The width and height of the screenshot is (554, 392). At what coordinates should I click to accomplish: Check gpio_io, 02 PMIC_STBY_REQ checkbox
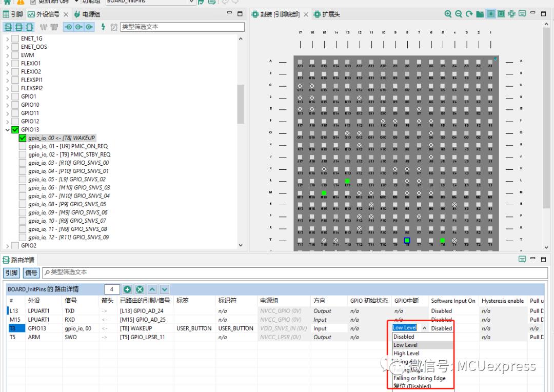(x=23, y=154)
